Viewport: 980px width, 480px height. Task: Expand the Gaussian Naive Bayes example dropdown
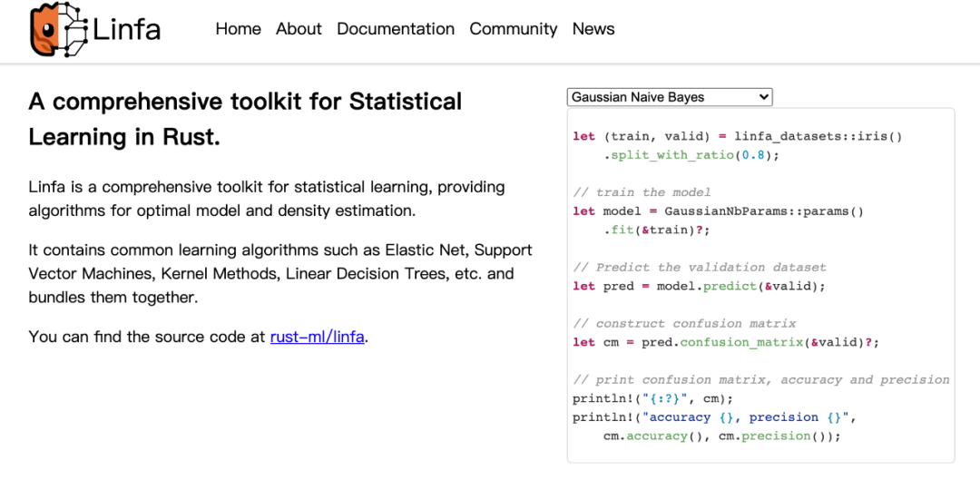coord(670,97)
